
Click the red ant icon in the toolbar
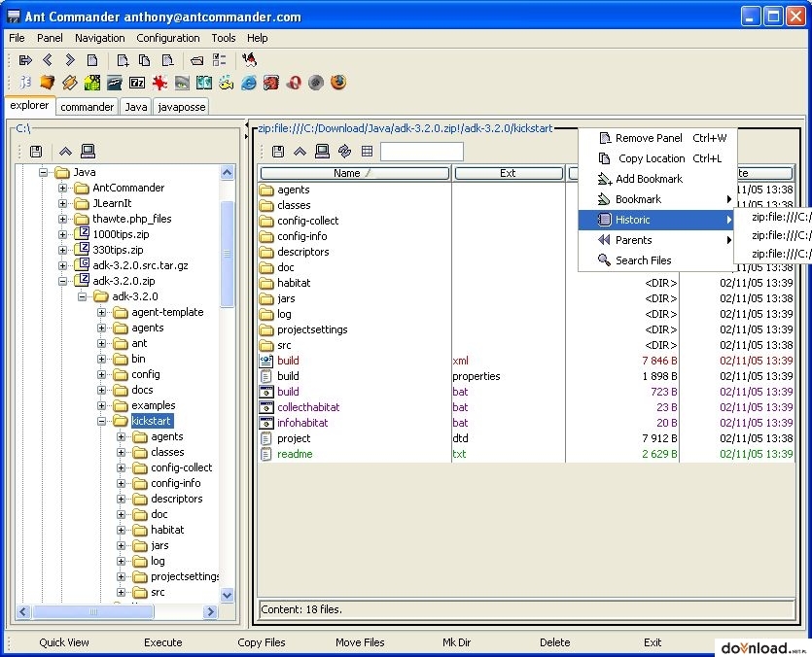(250, 60)
